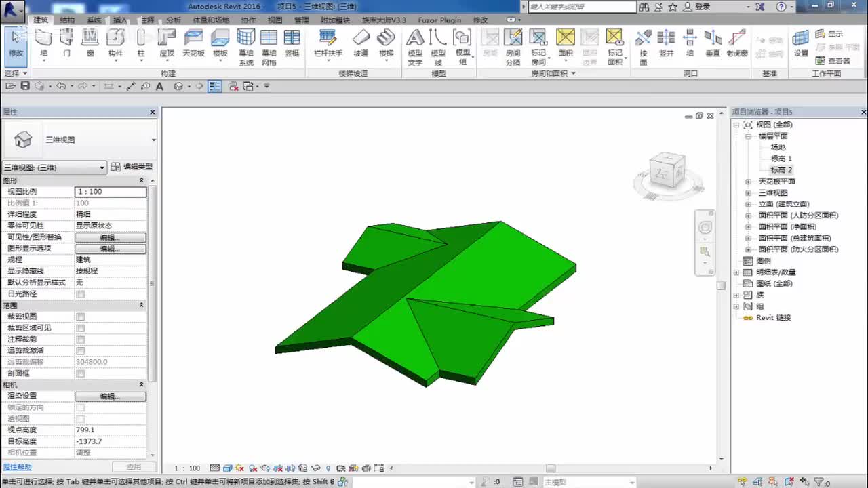This screenshot has width=868, height=488.
Task: Click the Open folder icon in quick access toolbar
Action: [10, 86]
